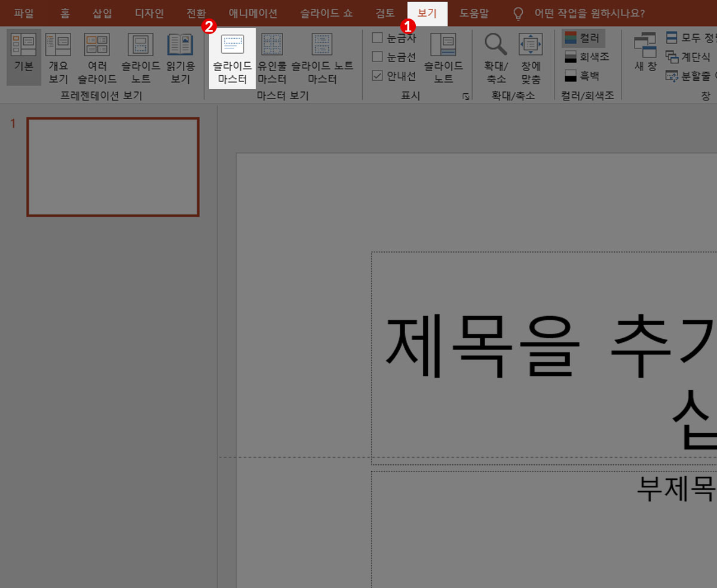The width and height of the screenshot is (717, 588).
Task: Cascade windows (계단식)
Action: [688, 57]
